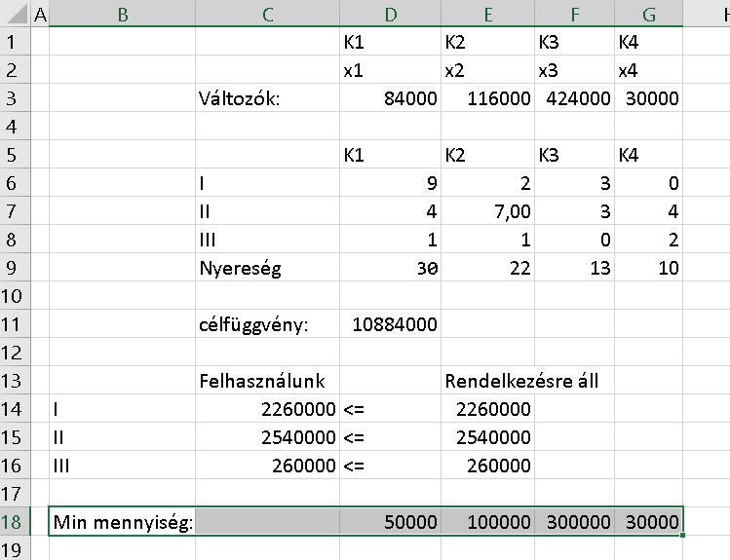The image size is (730, 560).
Task: Click the fill handle of the selected range
Action: click(x=683, y=535)
